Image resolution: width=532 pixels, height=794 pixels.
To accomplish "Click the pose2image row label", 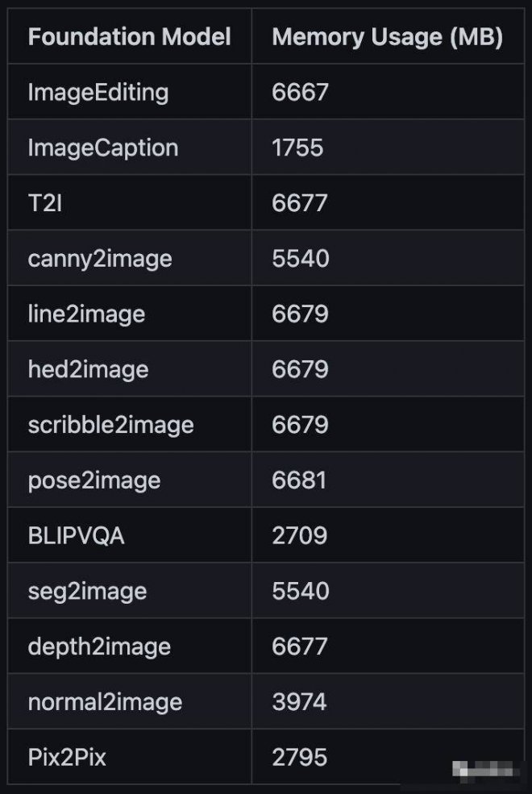I will [x=94, y=480].
